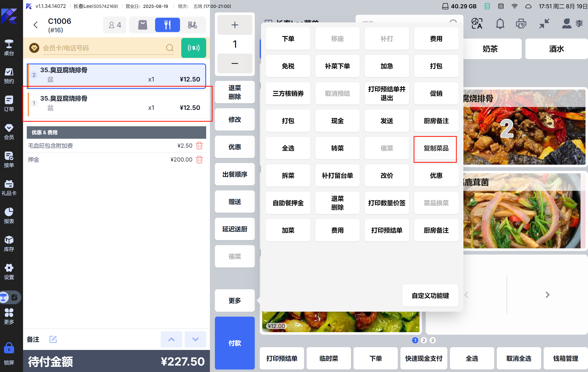
Task: Go to the next menu page arrow
Action: tap(547, 295)
